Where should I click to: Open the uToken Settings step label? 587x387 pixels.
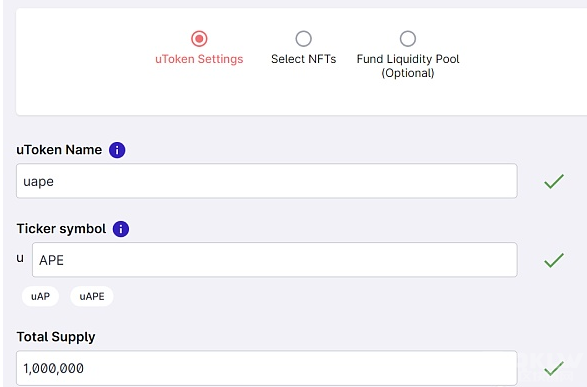tap(199, 59)
